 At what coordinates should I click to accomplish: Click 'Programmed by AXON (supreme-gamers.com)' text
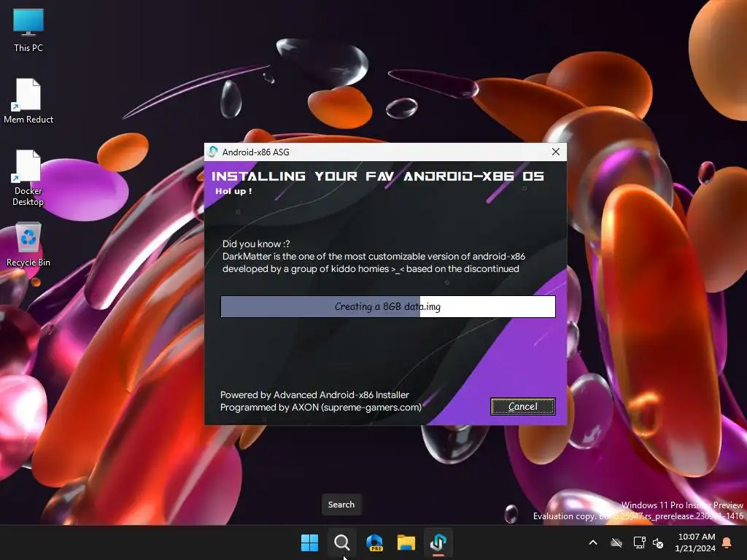pos(321,408)
